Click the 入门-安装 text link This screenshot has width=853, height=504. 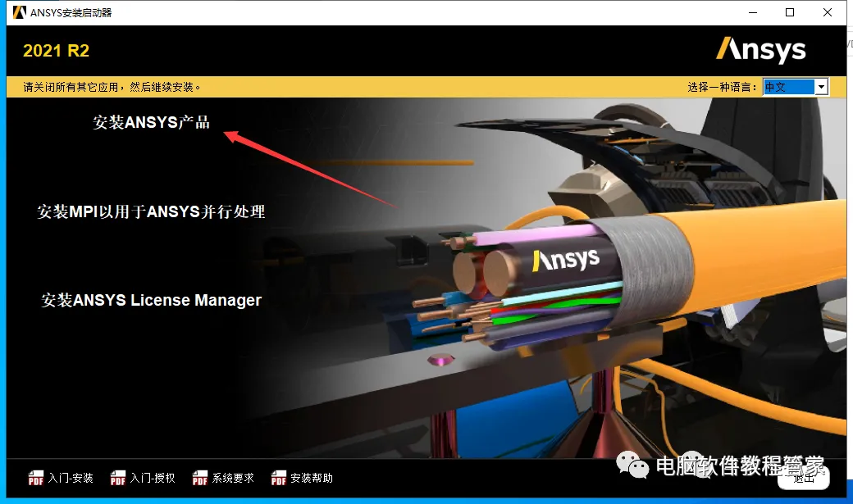tap(71, 478)
